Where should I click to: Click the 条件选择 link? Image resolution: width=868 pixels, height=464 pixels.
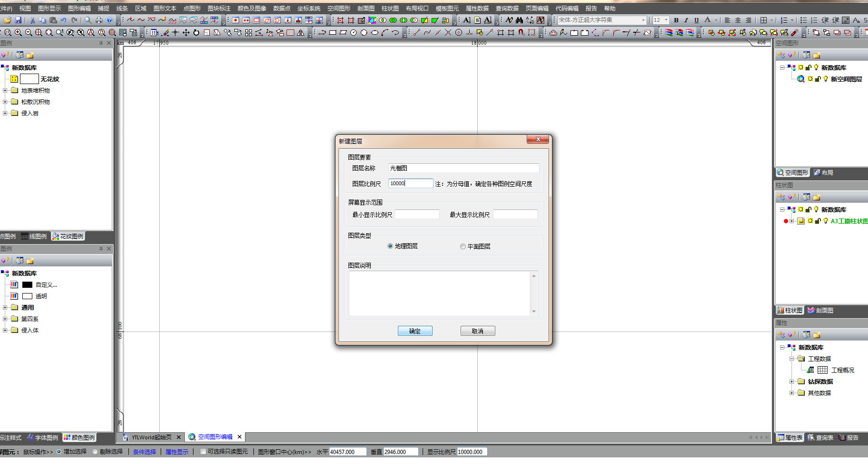pyautogui.click(x=145, y=452)
